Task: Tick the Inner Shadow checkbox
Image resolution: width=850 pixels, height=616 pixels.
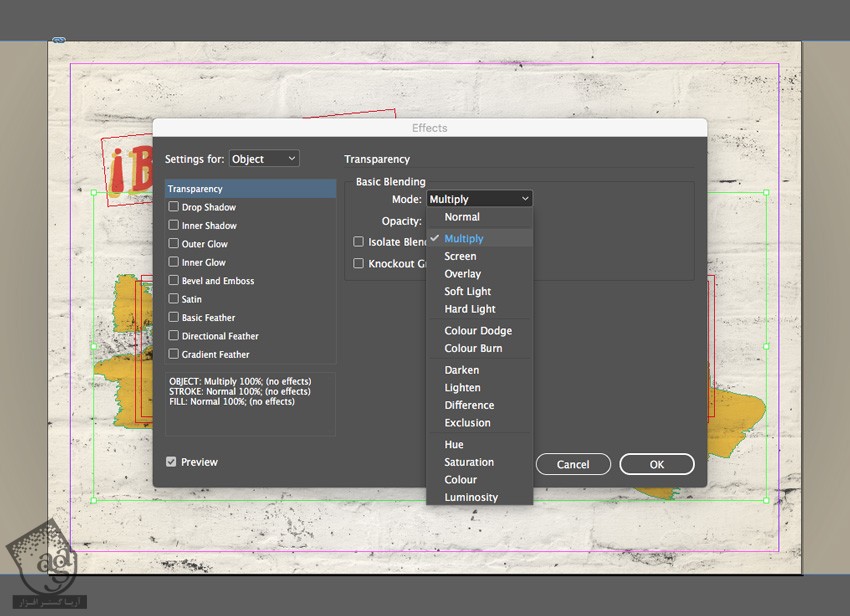Action: pos(174,226)
